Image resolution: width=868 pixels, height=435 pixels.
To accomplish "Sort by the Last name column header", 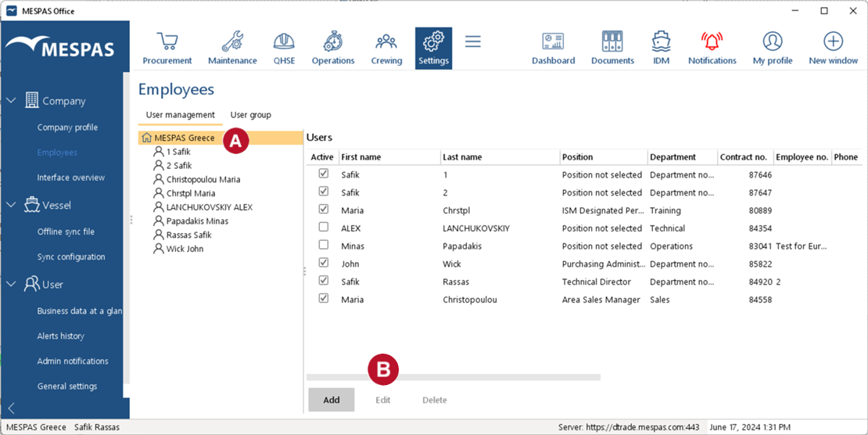I will coord(500,157).
